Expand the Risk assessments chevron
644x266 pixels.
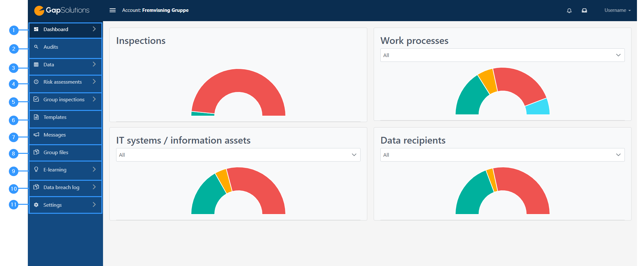pos(94,82)
